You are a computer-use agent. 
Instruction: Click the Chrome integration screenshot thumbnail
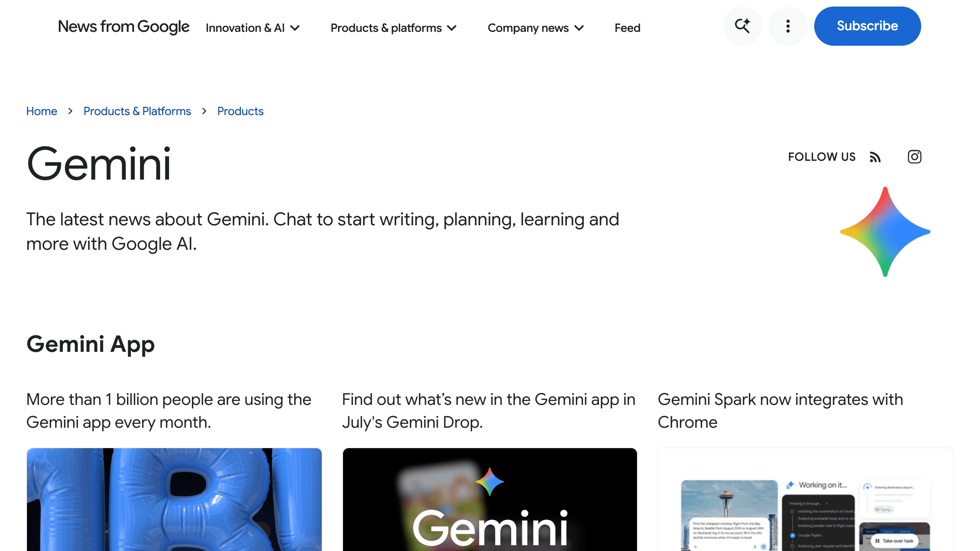pos(806,500)
